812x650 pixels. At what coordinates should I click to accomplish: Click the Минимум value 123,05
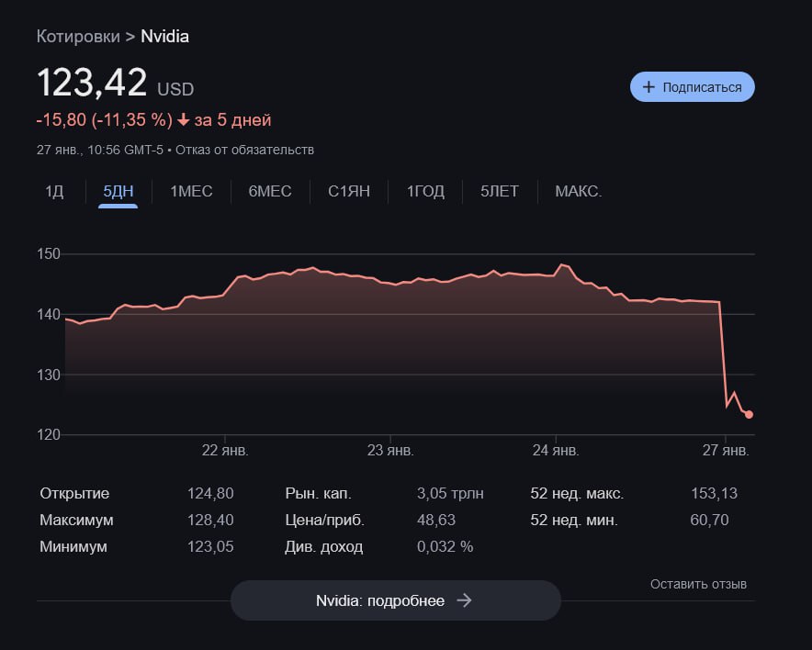(210, 546)
